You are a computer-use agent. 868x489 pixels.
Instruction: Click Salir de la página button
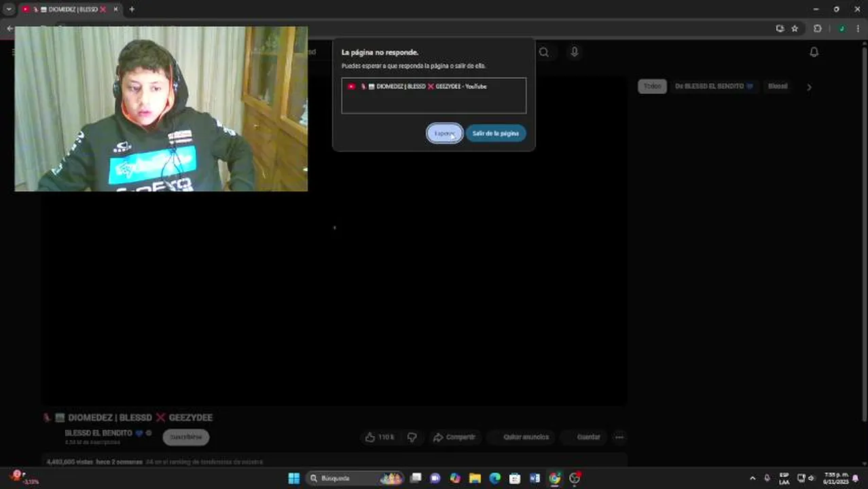495,133
